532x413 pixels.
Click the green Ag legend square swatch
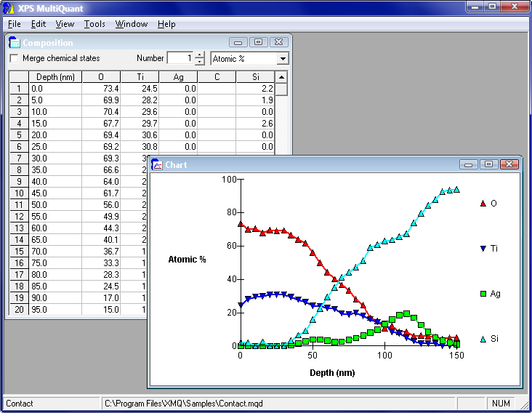pos(483,294)
